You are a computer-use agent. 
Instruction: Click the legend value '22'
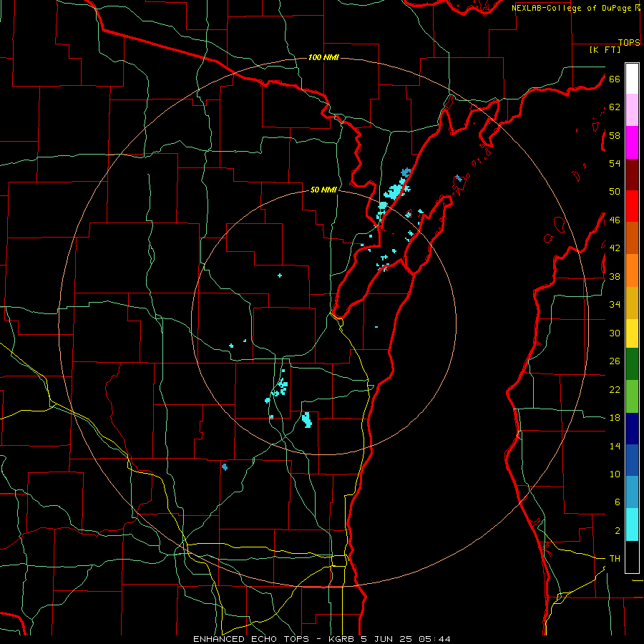[615, 389]
